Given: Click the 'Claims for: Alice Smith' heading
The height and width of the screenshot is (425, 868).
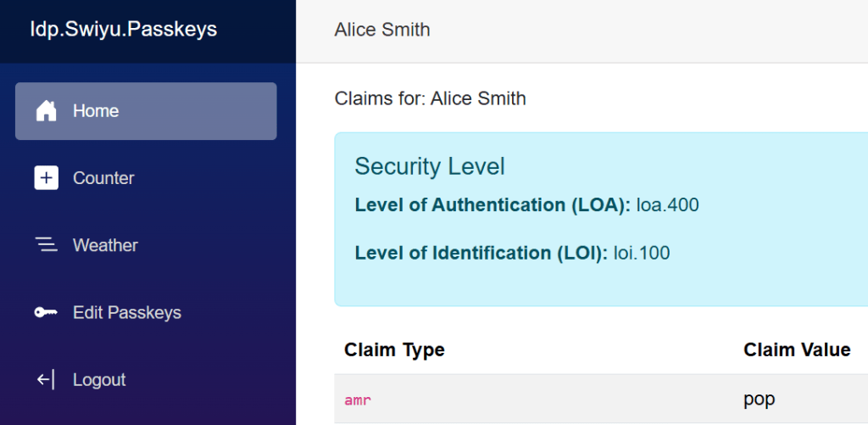Looking at the screenshot, I should 430,98.
